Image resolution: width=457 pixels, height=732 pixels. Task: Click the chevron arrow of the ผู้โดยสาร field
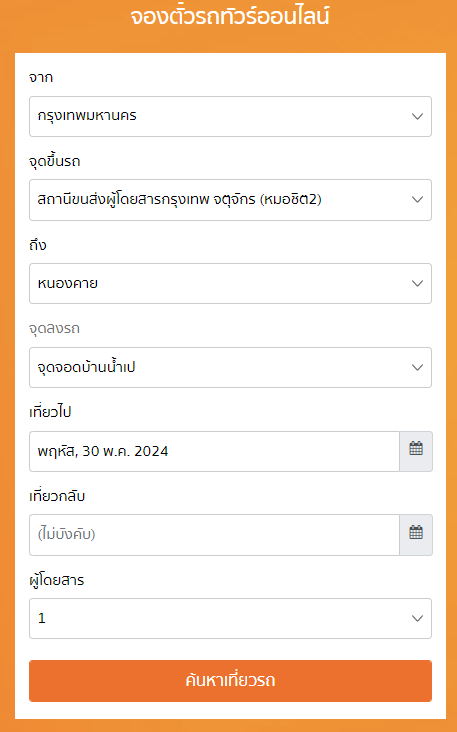(417, 619)
